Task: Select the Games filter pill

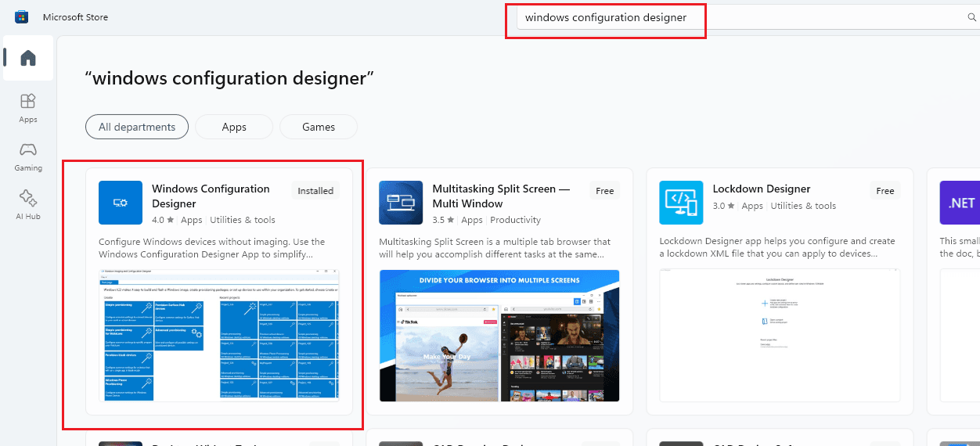Action: 319,127
